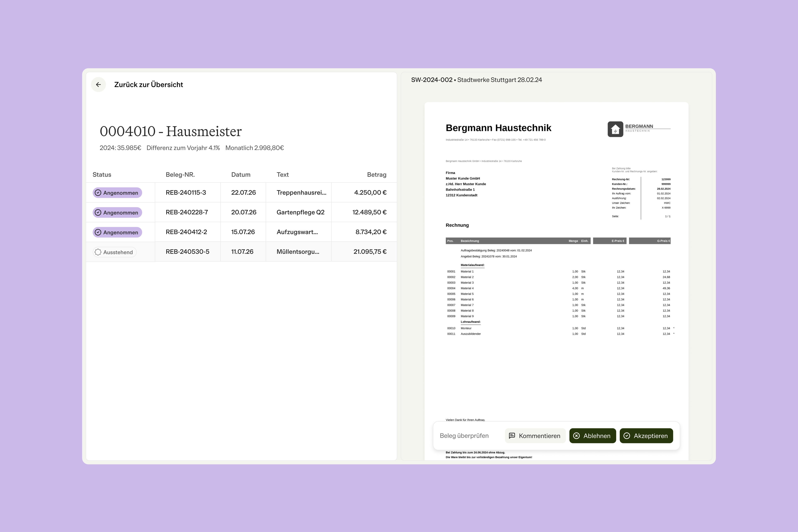Screen dimensions: 798x532
Task: Click the Beleg-NR. column header
Action: tap(180, 174)
